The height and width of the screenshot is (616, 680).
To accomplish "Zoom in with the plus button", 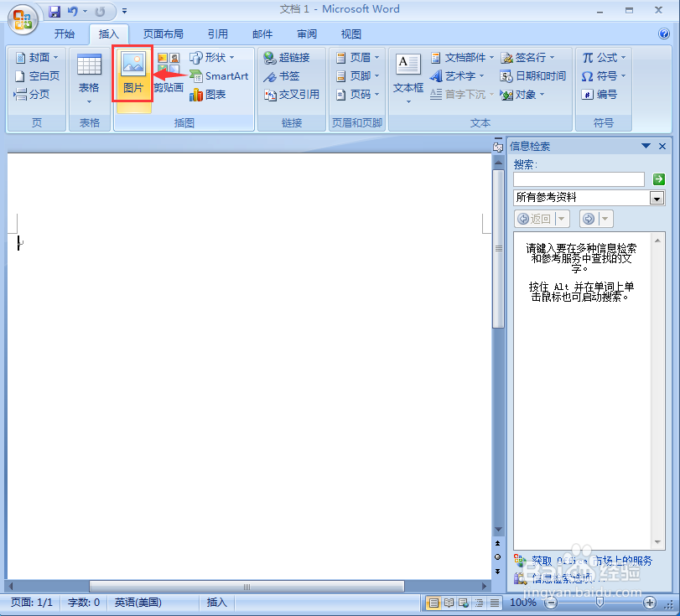I will [x=649, y=602].
